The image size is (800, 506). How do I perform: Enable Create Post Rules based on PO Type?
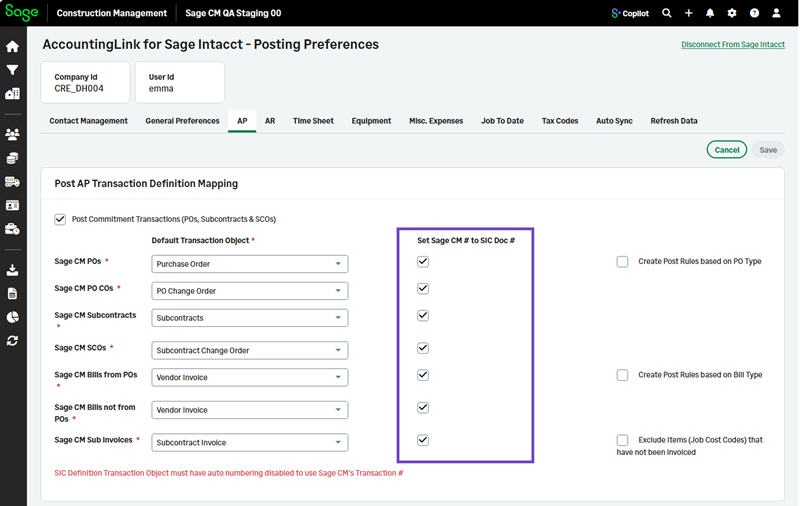tap(622, 262)
